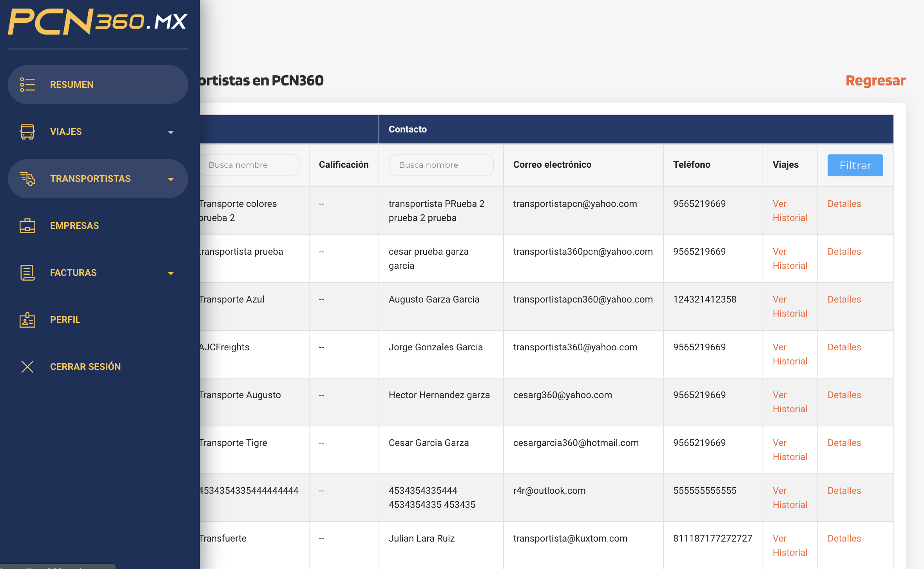Click contact cesar prueba garza garcia
924x569 pixels.
tap(428, 259)
